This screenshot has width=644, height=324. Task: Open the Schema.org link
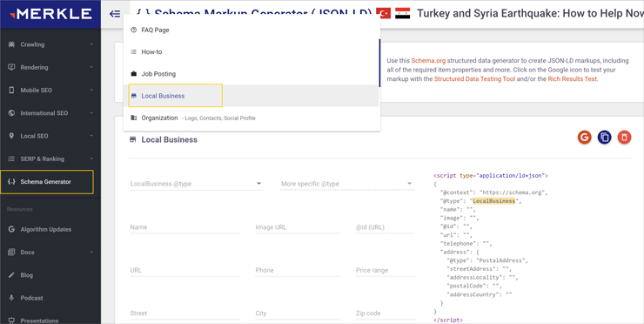(x=428, y=60)
